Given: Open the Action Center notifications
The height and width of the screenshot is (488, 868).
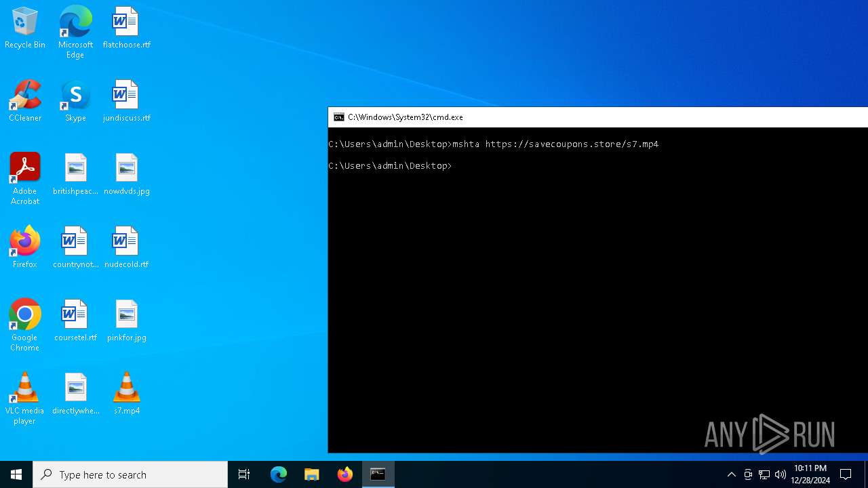Looking at the screenshot, I should point(846,474).
